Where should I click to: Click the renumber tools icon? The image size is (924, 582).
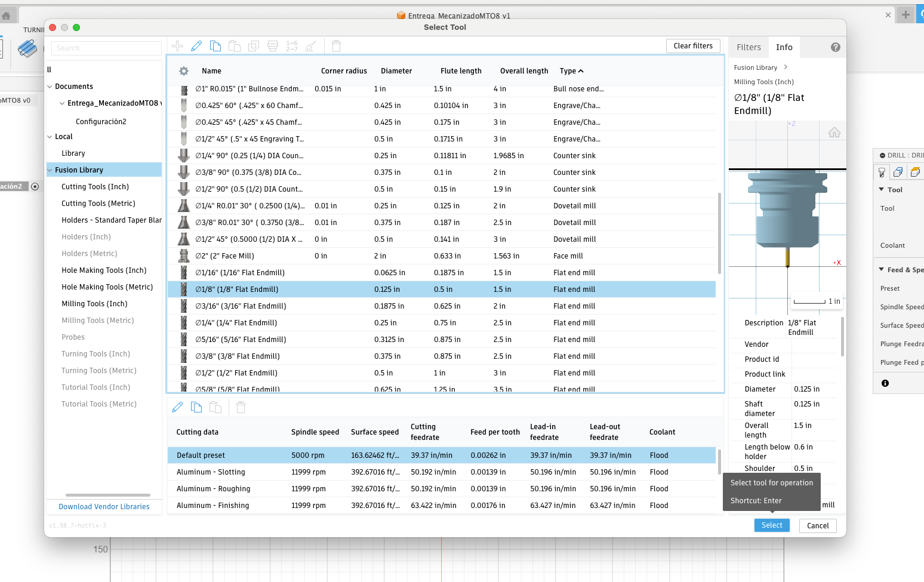[x=292, y=46]
